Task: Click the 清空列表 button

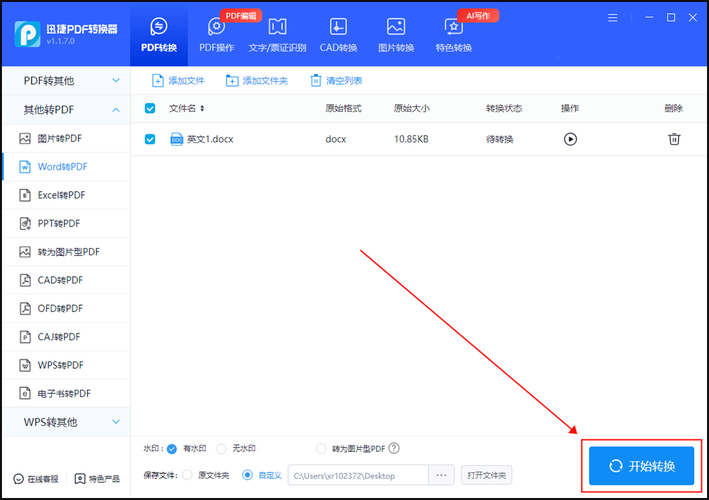Action: tap(336, 80)
